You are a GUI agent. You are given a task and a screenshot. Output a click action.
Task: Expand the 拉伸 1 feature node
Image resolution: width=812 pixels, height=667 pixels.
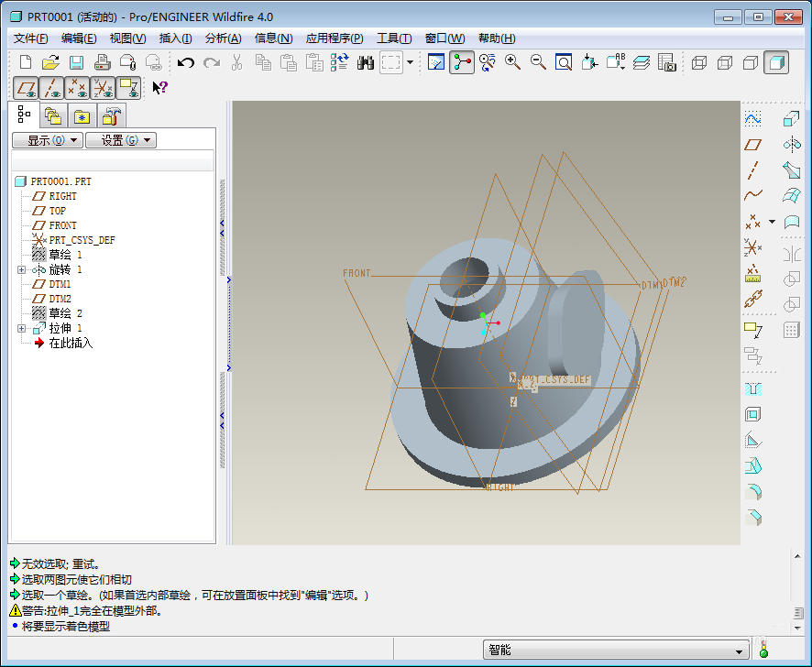[21, 328]
